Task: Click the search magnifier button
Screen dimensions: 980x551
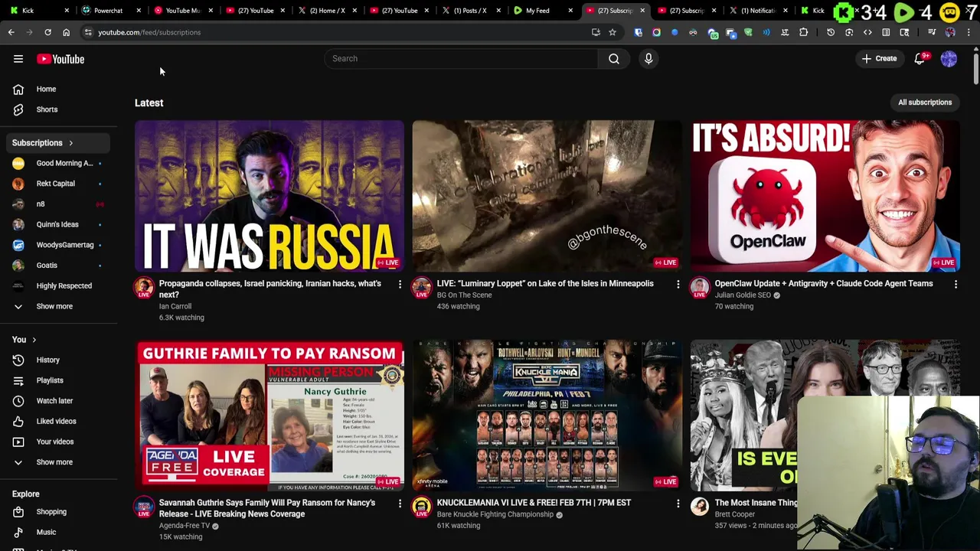Action: pos(614,58)
